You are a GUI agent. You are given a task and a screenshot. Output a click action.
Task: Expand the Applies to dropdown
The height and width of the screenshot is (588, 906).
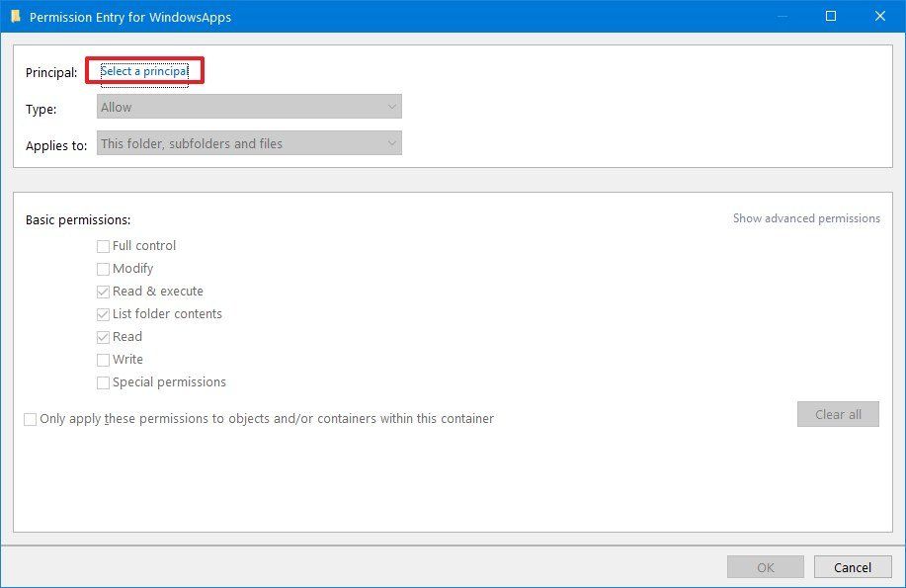(248, 142)
